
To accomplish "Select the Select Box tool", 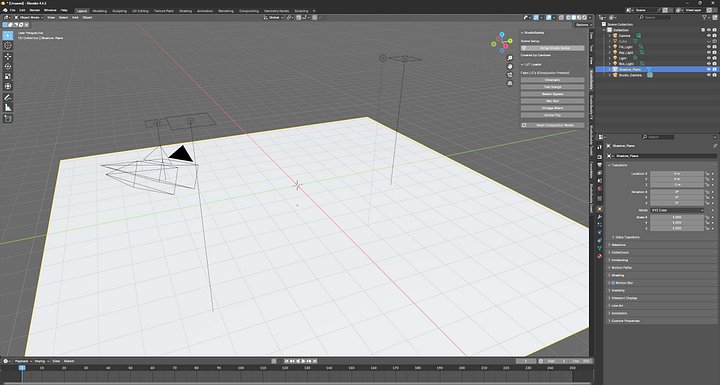I will (8, 35).
